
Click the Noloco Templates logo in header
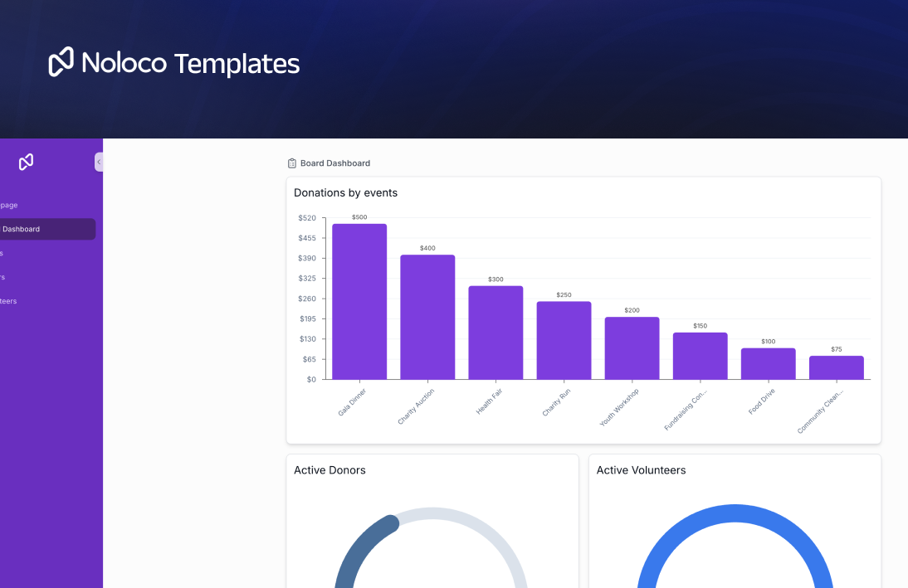point(173,62)
